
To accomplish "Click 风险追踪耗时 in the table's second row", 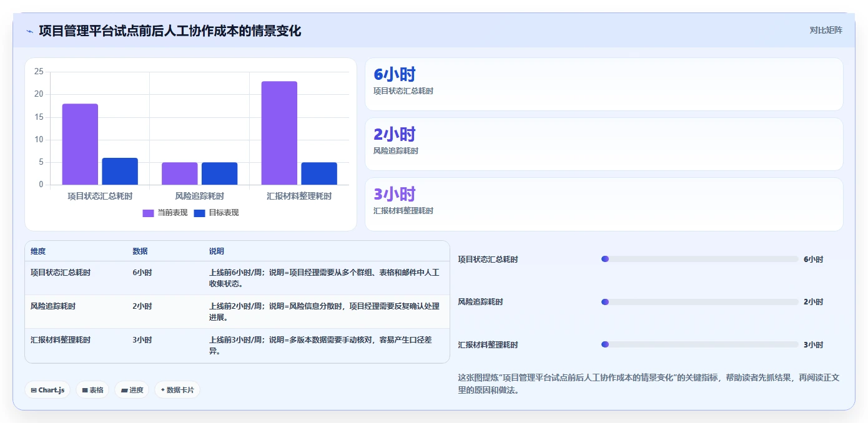I will point(53,306).
